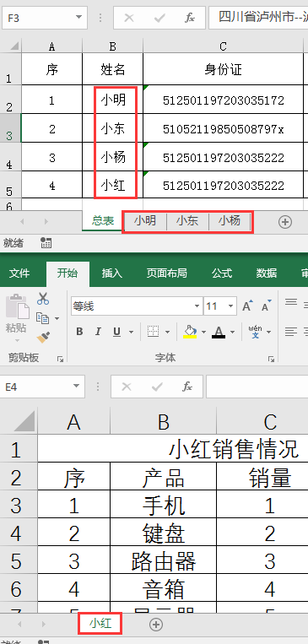
Task: Switch to the 页面布局 ribbon tab
Action: click(x=167, y=273)
